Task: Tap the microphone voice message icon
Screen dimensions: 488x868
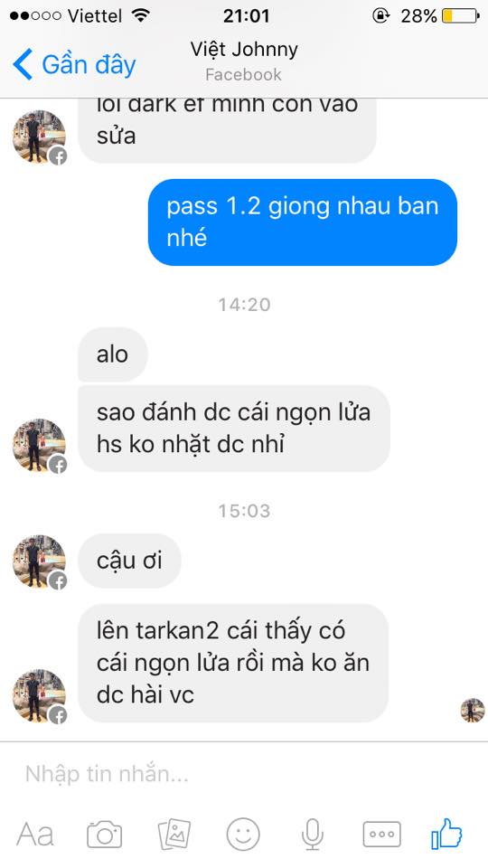Action: click(x=312, y=835)
